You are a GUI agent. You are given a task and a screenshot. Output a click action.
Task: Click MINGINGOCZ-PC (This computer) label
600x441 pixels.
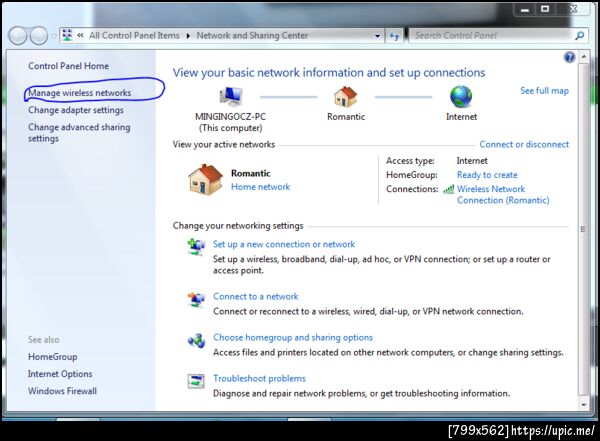(230, 122)
